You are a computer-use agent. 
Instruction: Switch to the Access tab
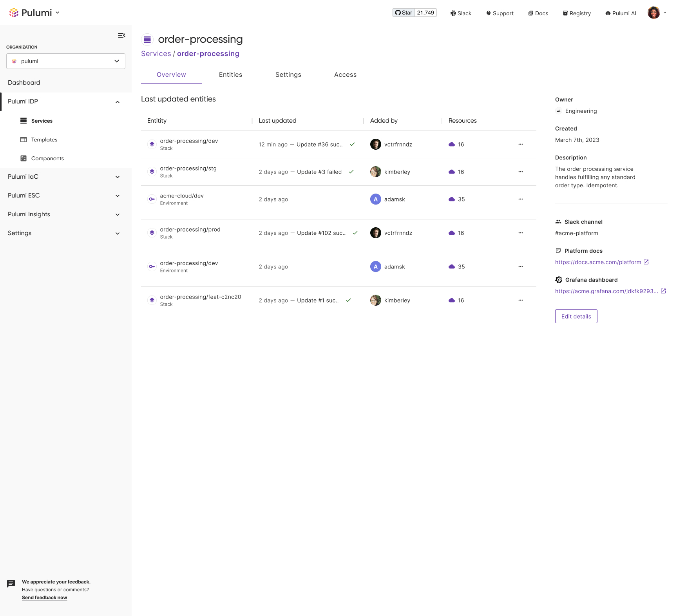click(x=345, y=75)
